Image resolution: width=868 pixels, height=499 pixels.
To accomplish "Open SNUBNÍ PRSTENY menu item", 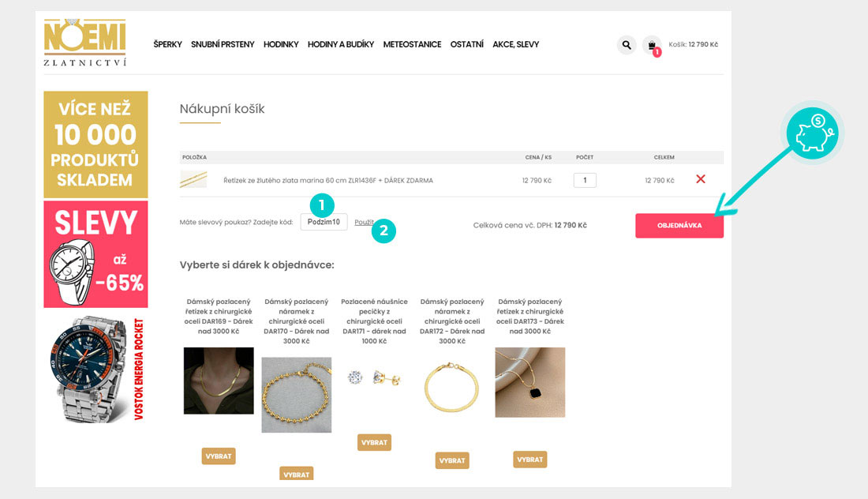I will tap(223, 44).
